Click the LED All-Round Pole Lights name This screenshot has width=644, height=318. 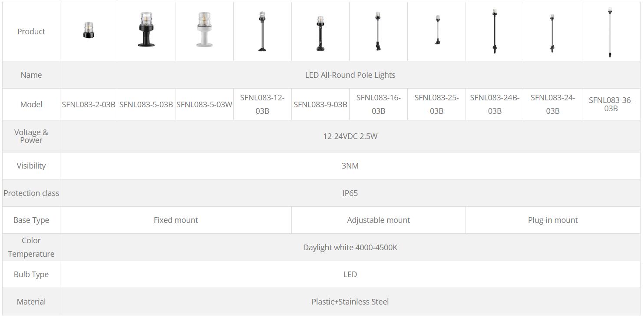[350, 75]
